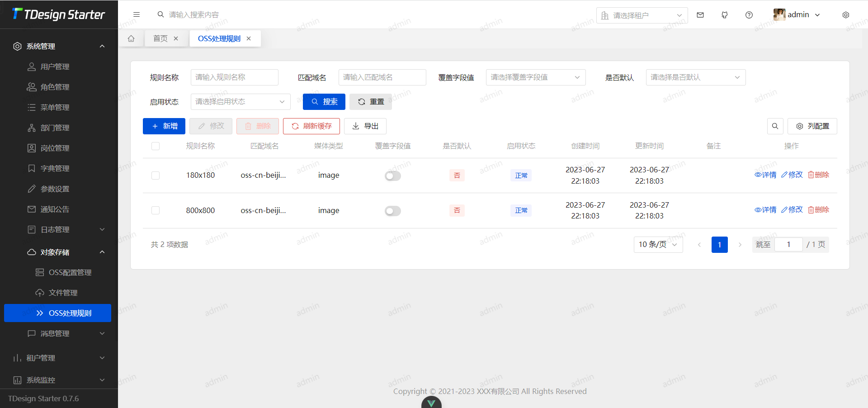Open the help icon in header
868x408 pixels.
point(749,14)
